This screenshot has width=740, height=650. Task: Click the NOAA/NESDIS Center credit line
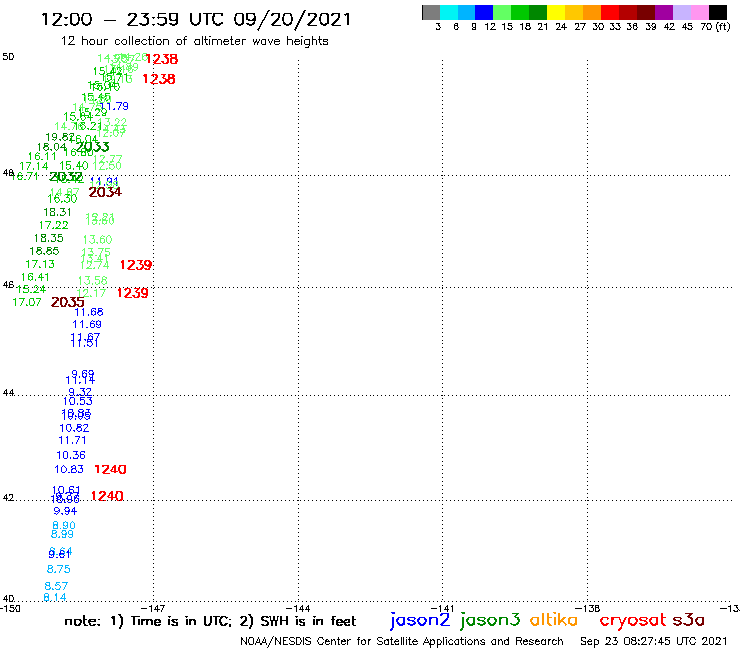pyautogui.click(x=402, y=641)
